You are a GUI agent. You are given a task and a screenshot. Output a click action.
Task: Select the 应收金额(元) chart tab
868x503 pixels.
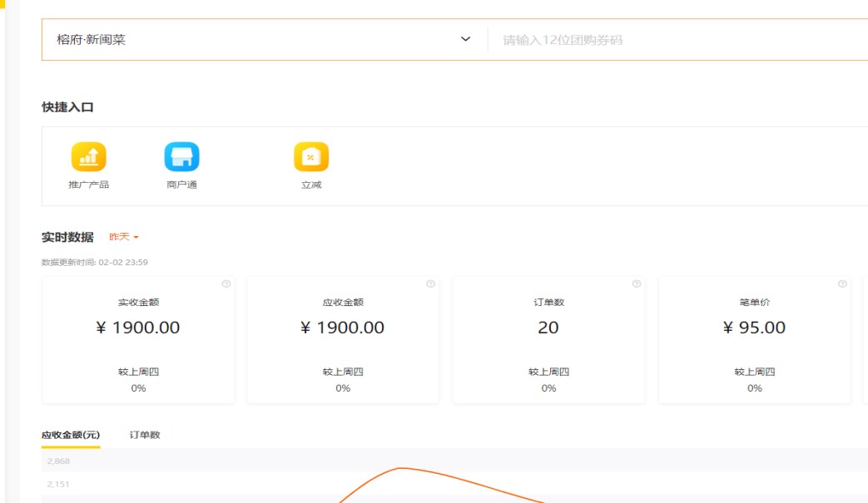coord(71,435)
